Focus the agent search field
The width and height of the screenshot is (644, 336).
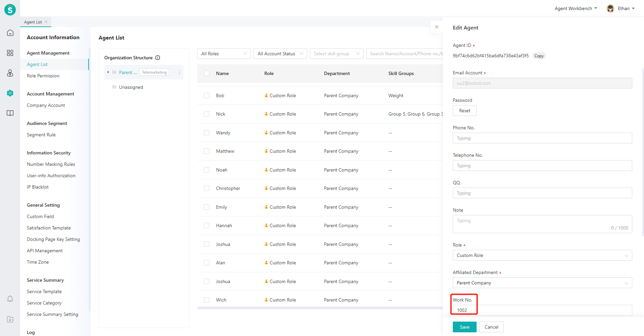point(405,54)
